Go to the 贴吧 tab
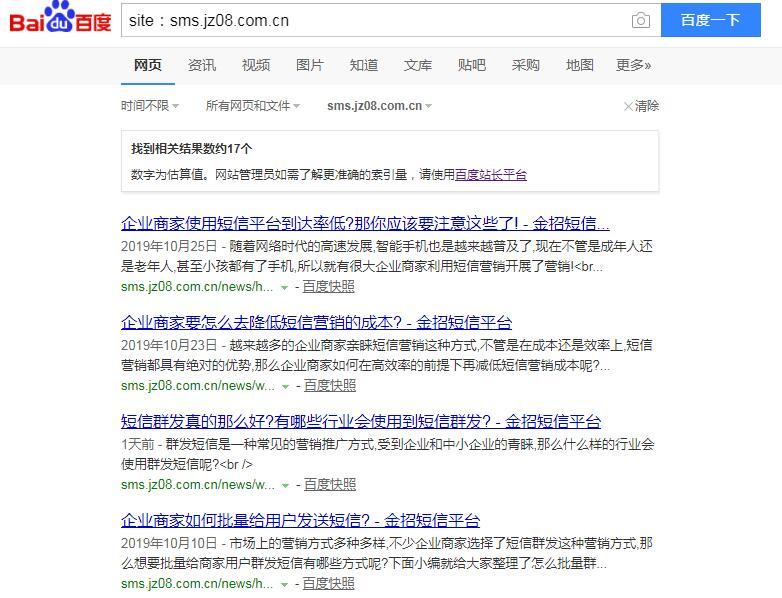This screenshot has height=598, width=782. tap(471, 65)
